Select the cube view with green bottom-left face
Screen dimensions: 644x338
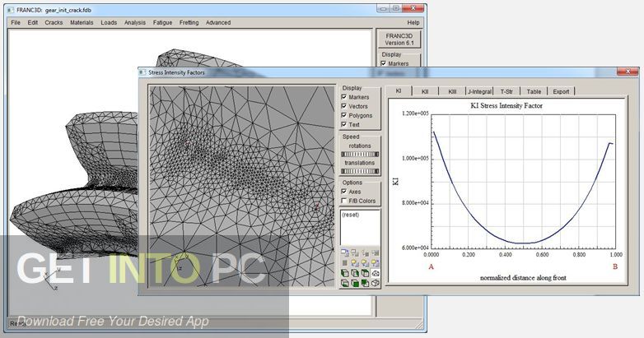(344, 283)
